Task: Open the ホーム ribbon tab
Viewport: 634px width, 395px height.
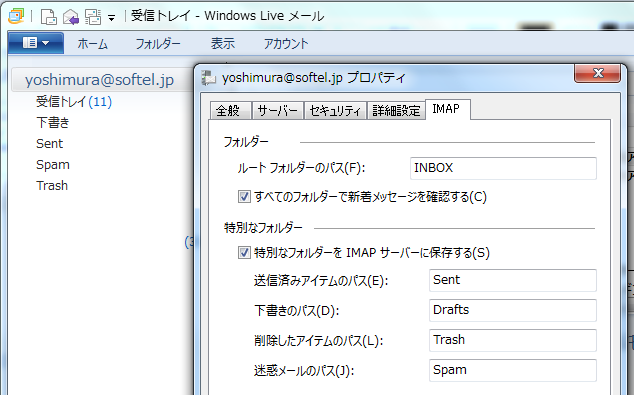Action: pos(93,44)
